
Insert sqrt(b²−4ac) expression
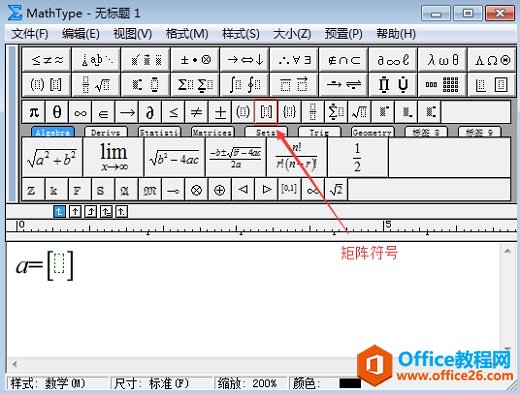(x=175, y=157)
